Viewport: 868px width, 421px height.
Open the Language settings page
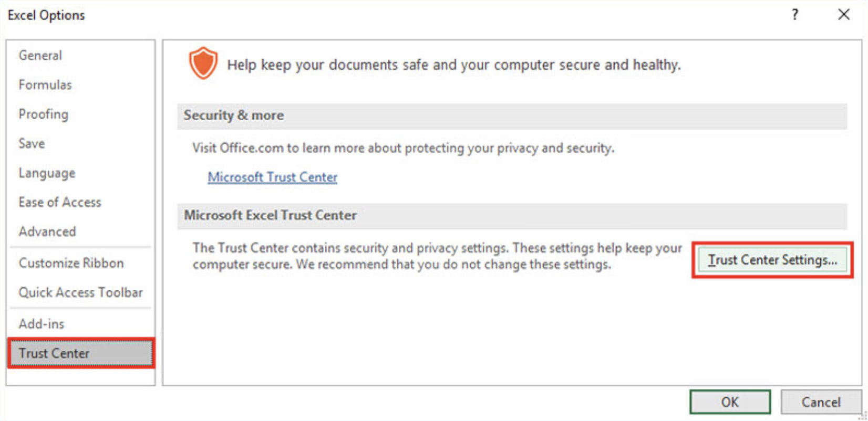[x=46, y=173]
